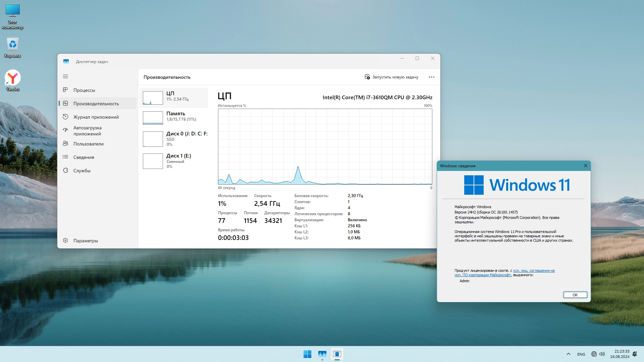Click the CPU usage graph area
The image size is (644, 362).
[325, 146]
